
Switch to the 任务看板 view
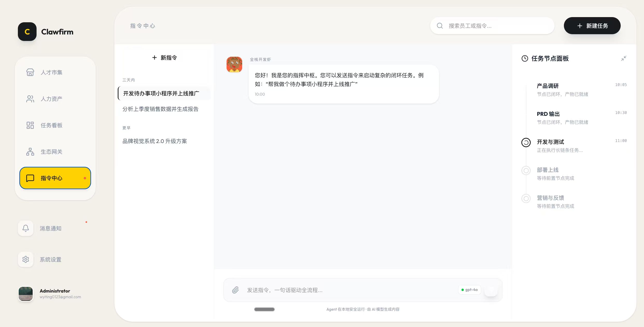51,125
